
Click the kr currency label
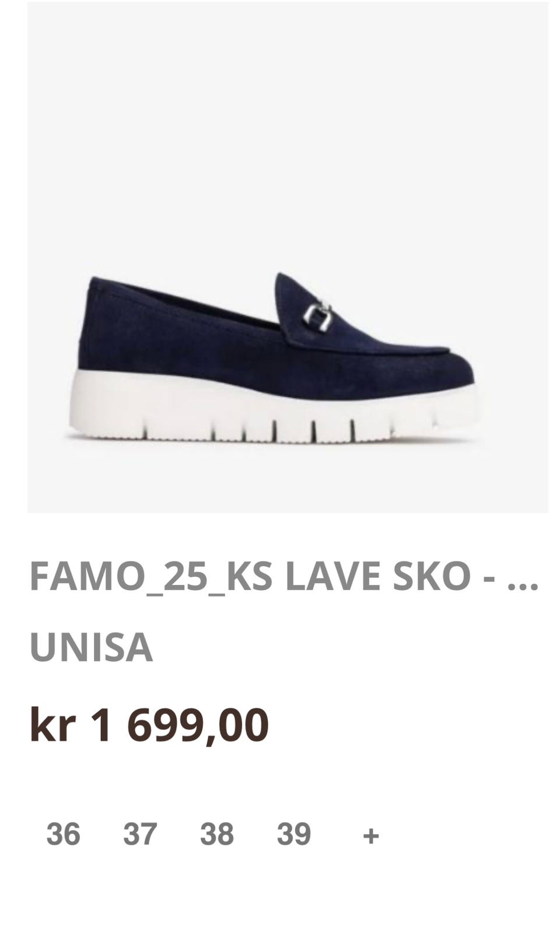pyautogui.click(x=52, y=725)
